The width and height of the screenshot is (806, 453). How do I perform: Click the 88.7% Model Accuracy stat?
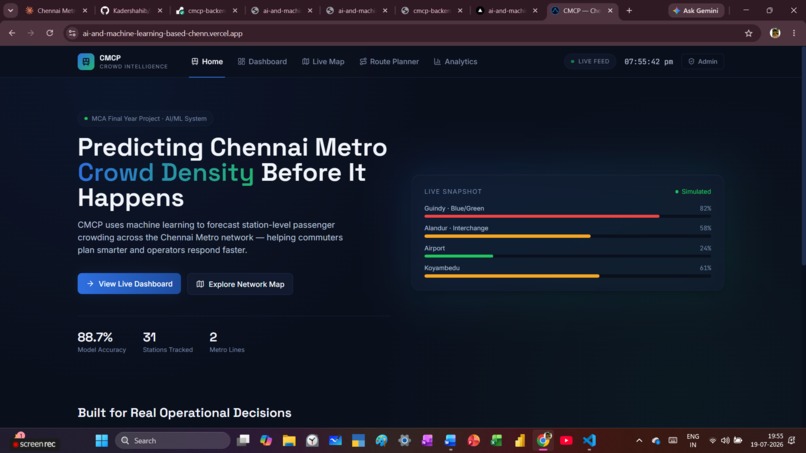pyautogui.click(x=102, y=342)
